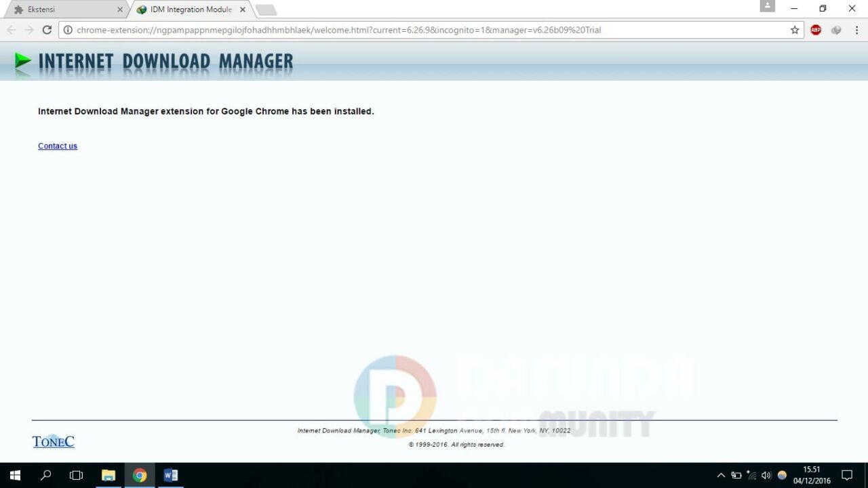Open Microsoft Word from the taskbar
The image size is (868, 488).
click(x=171, y=475)
